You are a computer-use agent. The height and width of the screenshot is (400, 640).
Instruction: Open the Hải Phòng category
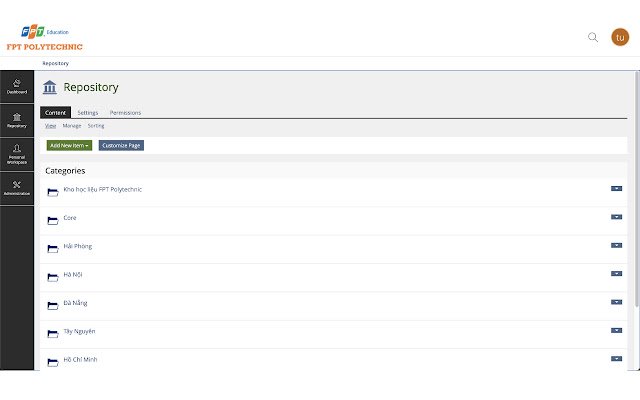(x=78, y=246)
